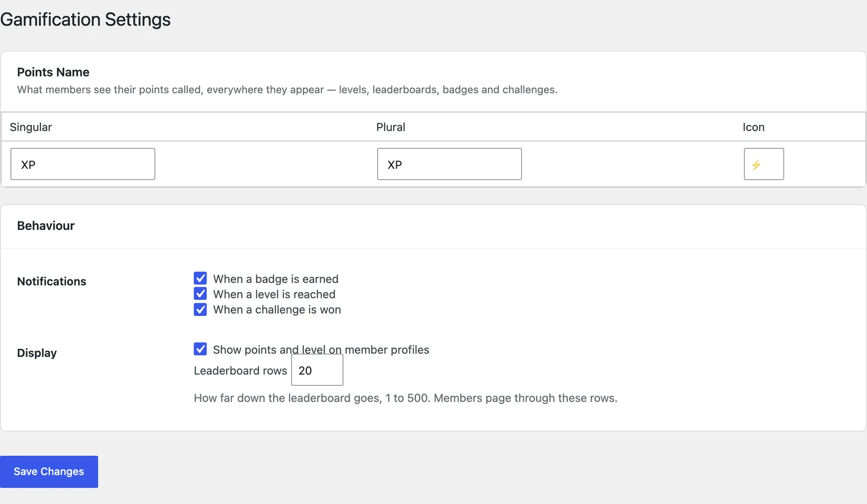The width and height of the screenshot is (867, 504).
Task: Click the lightning bolt icon field
Action: 764,164
